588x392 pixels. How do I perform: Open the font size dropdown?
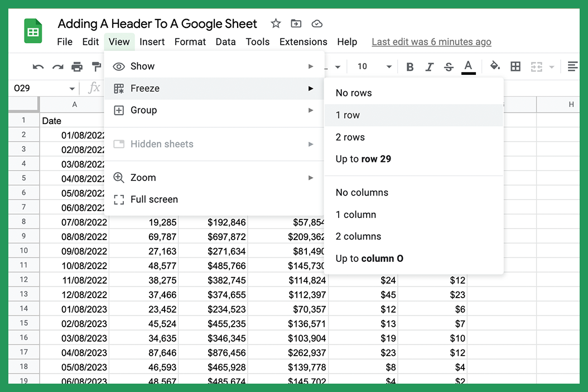[388, 66]
